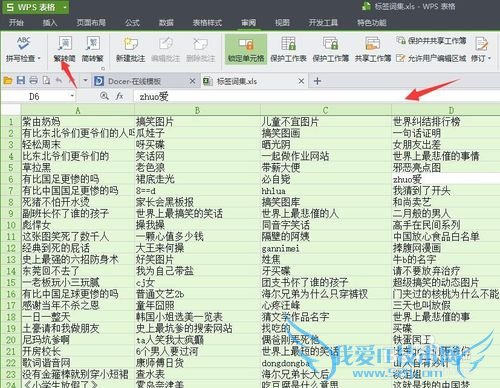Select column C header

tap(326, 110)
